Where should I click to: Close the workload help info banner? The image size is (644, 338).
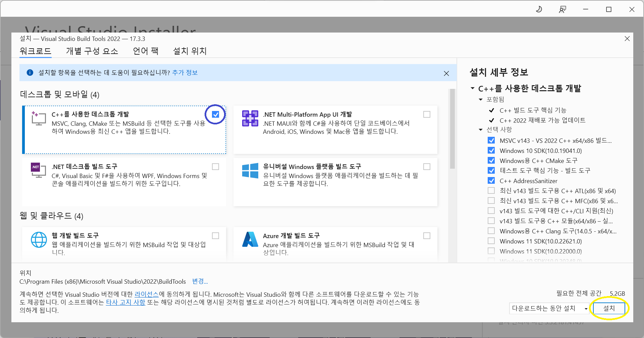[x=446, y=73]
